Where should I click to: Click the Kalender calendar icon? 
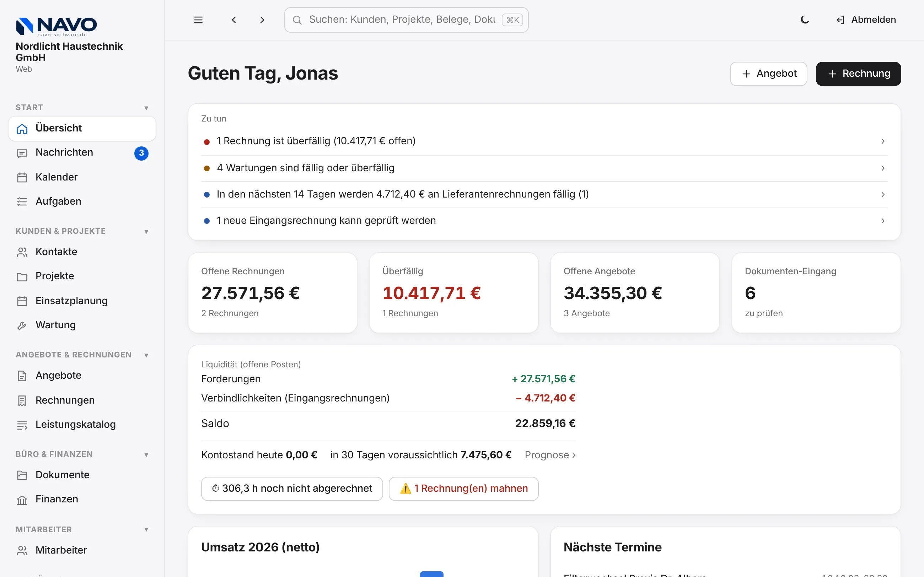(22, 177)
